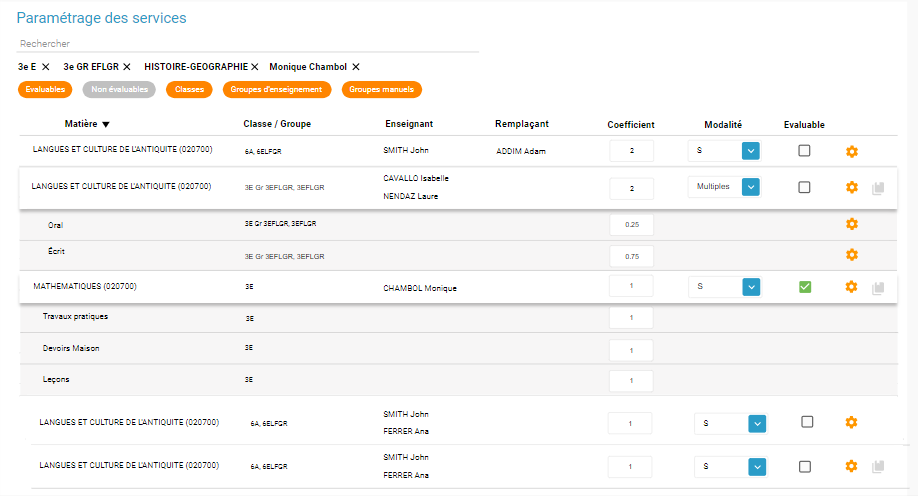The image size is (918, 496).
Task: Open gear settings for the Écrit sub-service
Action: pyautogui.click(x=852, y=255)
